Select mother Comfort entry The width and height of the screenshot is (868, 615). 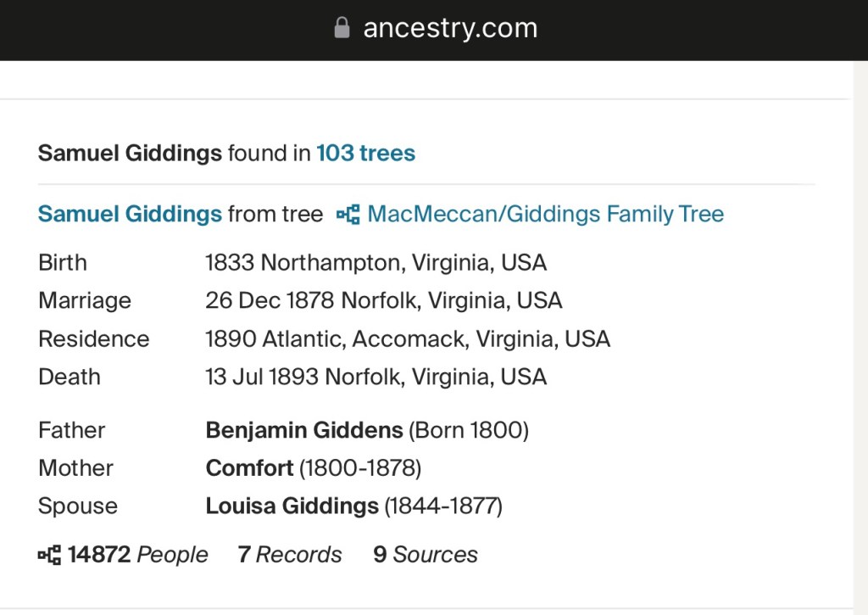pos(249,468)
